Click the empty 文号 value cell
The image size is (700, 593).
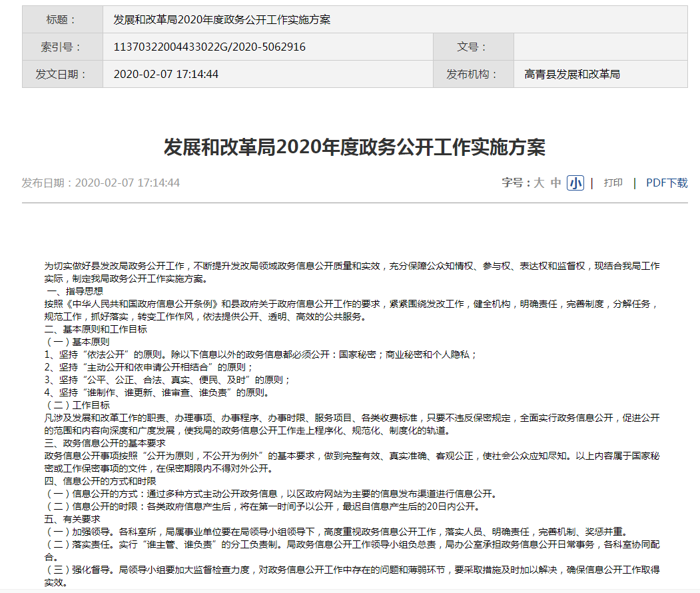coord(600,47)
